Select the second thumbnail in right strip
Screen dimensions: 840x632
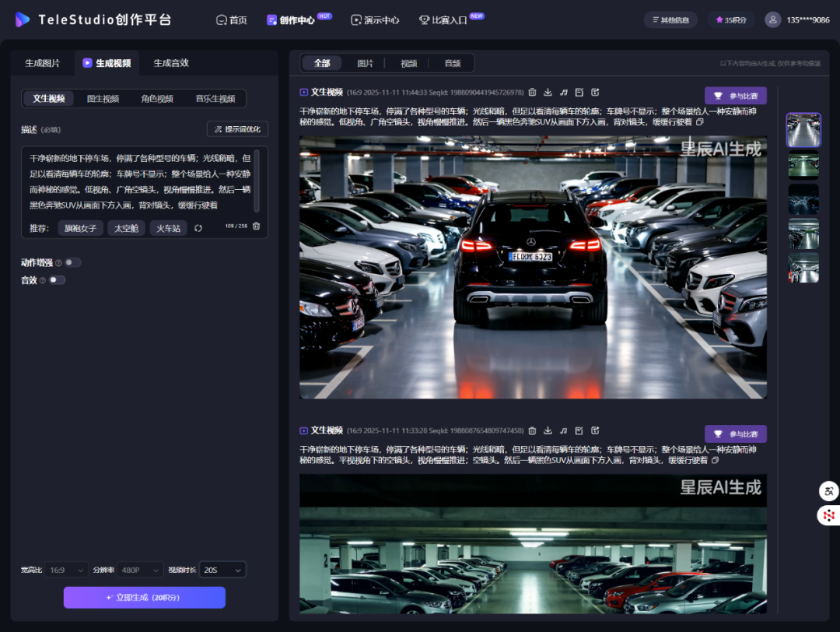click(803, 165)
